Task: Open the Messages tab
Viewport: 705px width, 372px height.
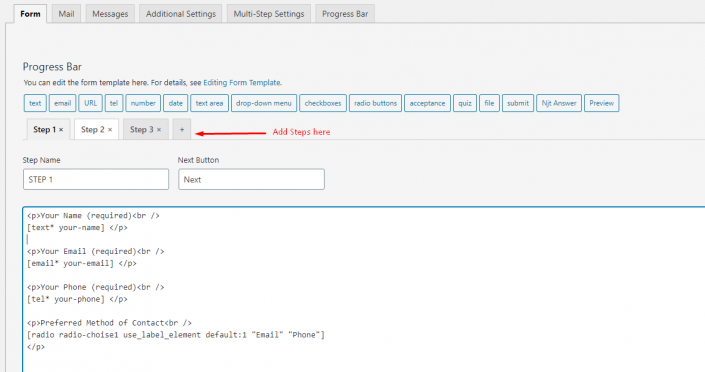Action: pos(110,14)
